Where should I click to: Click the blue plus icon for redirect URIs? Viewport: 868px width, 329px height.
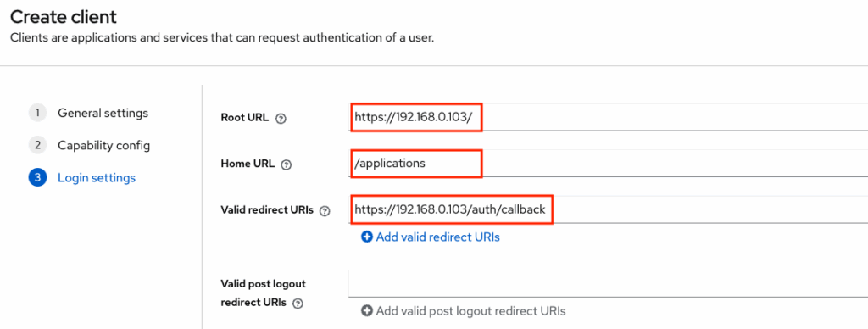pyautogui.click(x=366, y=237)
